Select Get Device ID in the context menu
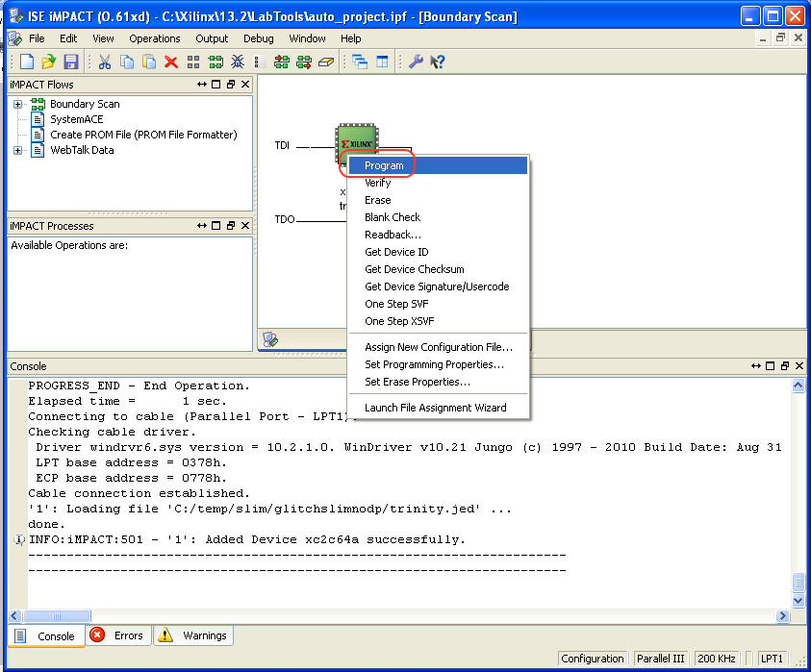 click(396, 252)
